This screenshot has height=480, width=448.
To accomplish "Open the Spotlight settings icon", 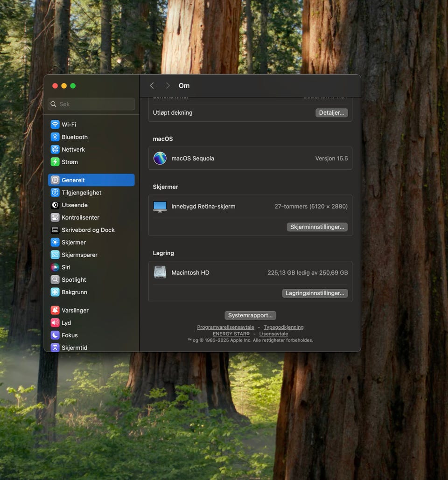I will [55, 280].
